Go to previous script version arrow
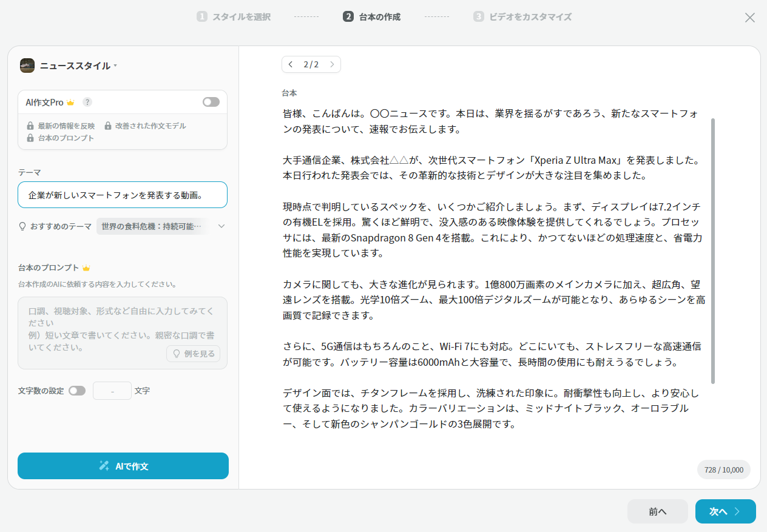 point(291,64)
